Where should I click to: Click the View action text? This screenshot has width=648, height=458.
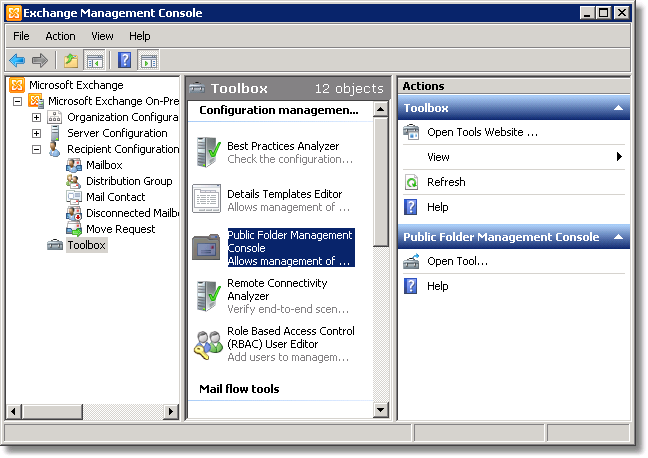tap(438, 157)
